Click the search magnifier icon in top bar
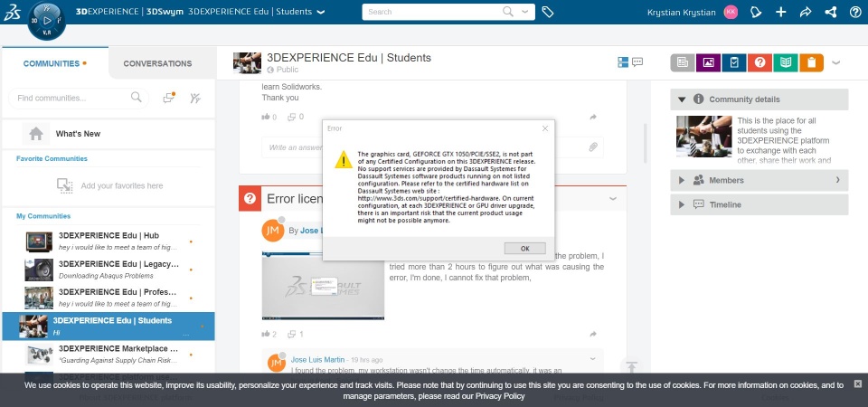The height and width of the screenshot is (407, 868). click(x=507, y=12)
